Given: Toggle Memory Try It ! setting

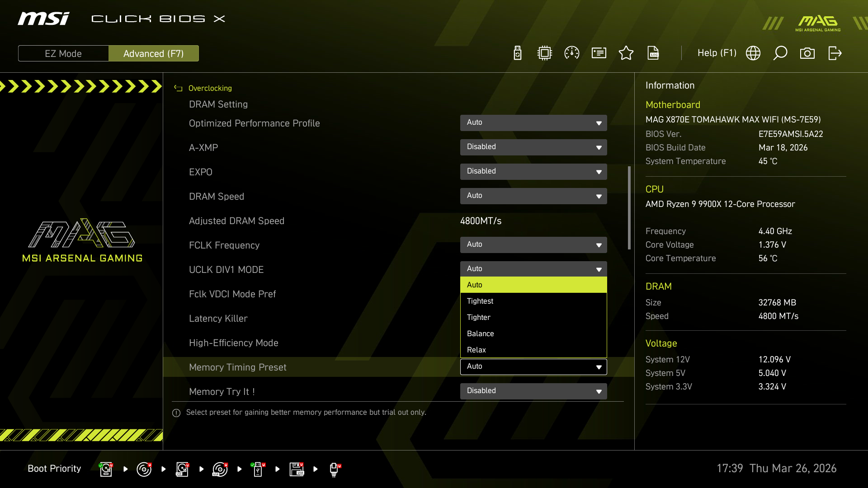Looking at the screenshot, I should (x=533, y=391).
